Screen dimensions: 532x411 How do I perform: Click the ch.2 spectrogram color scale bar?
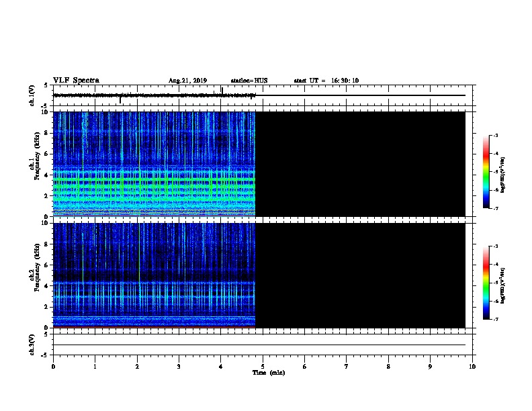(x=486, y=283)
